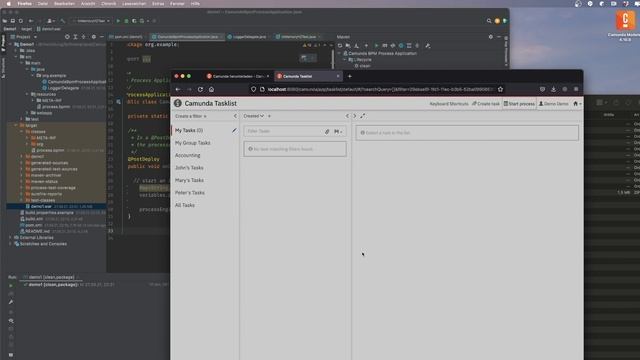Viewport: 640px width, 360px height.
Task: Open Camunda home app switcher menu
Action: click(577, 104)
